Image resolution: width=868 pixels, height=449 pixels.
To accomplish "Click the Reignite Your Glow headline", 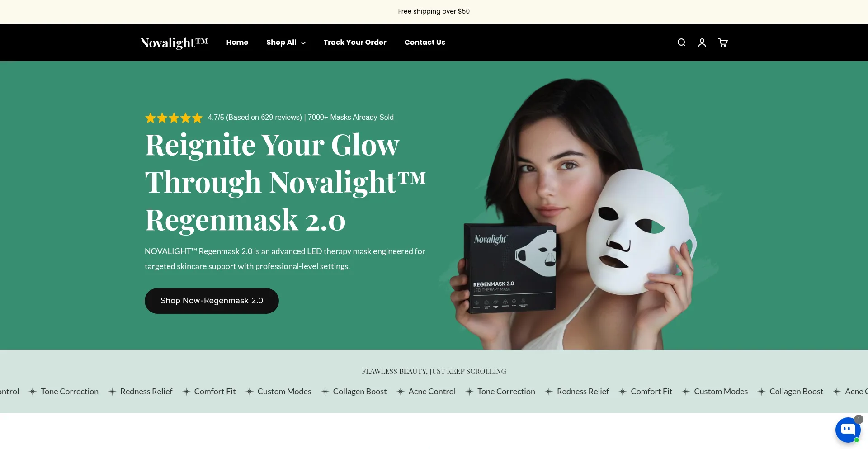I will coord(285,182).
